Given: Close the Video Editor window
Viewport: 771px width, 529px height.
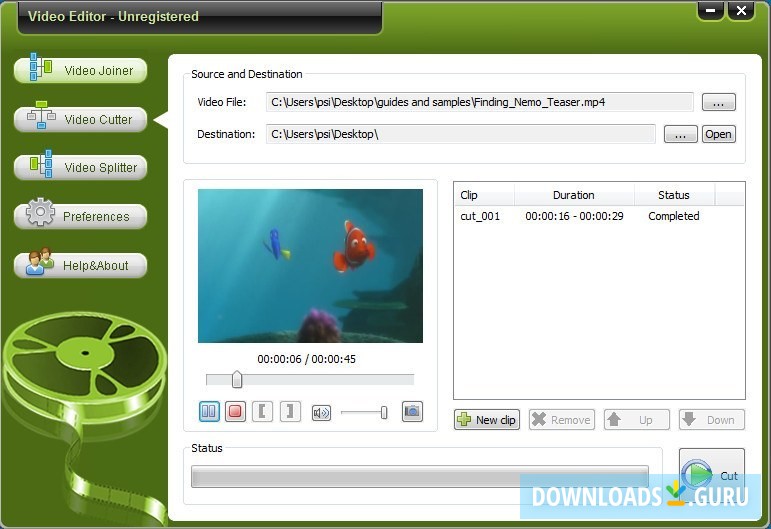Looking at the screenshot, I should [741, 11].
